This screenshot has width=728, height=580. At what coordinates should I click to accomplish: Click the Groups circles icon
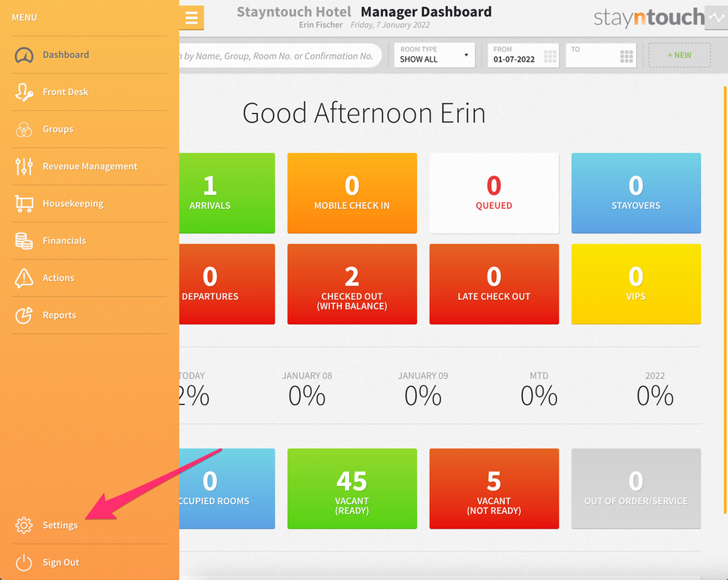coord(24,129)
